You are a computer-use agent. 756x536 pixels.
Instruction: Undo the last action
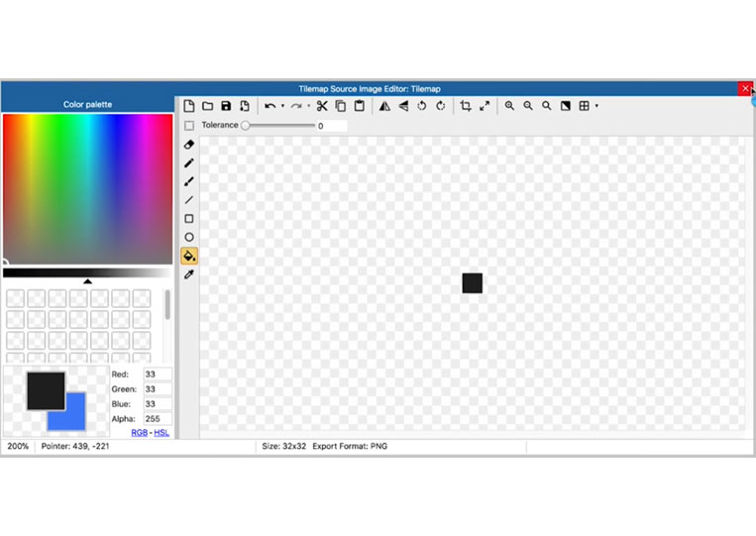click(270, 106)
